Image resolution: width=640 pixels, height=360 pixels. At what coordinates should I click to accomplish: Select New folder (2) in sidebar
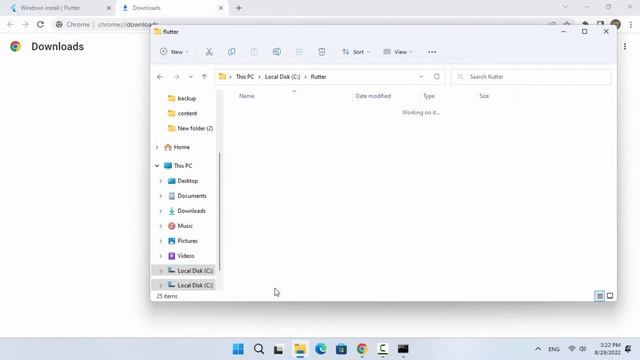click(190, 128)
